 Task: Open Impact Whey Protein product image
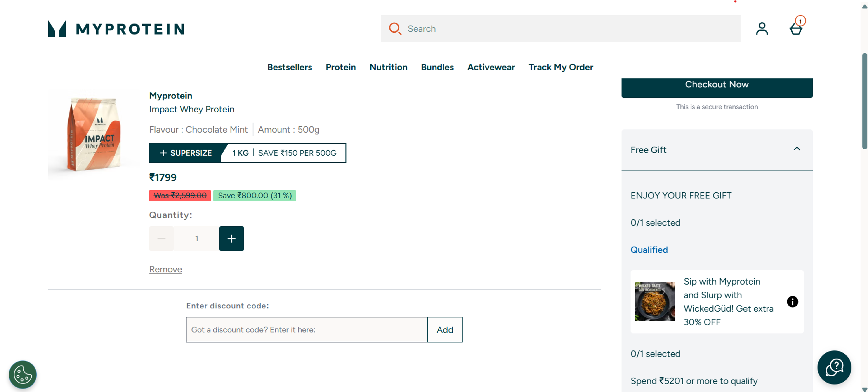[x=94, y=135]
